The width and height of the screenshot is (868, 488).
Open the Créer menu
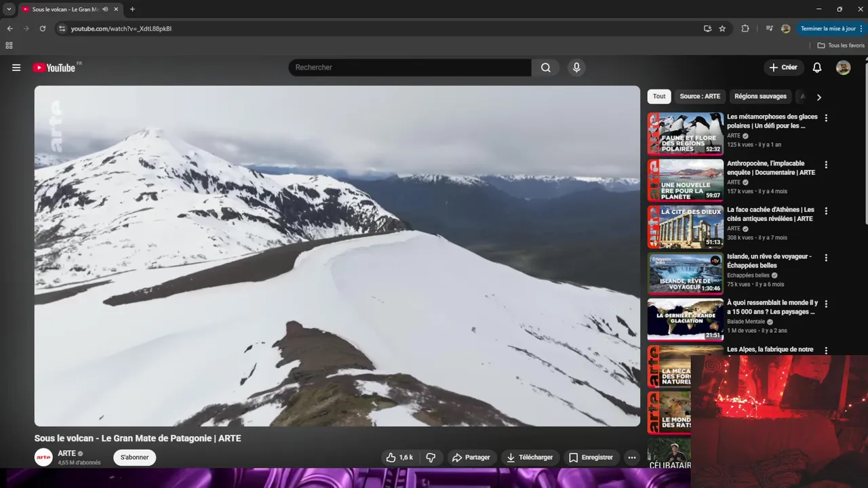tap(783, 68)
